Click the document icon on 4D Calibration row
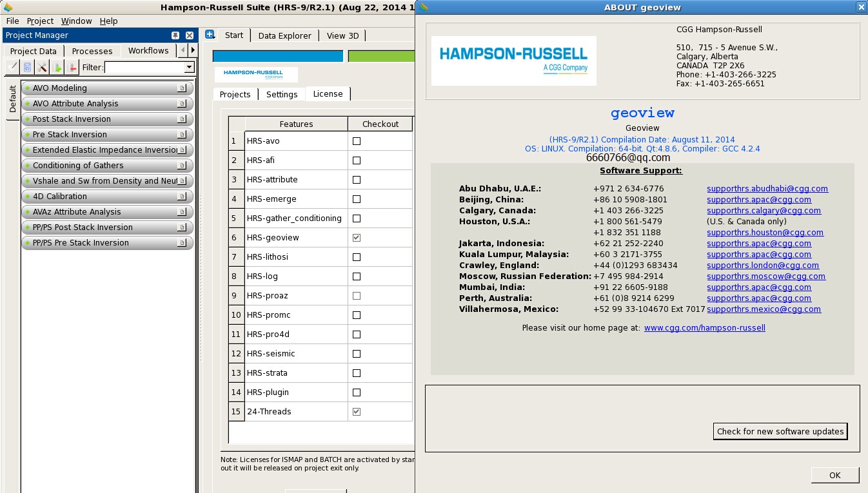Image resolution: width=868 pixels, height=493 pixels. (182, 197)
